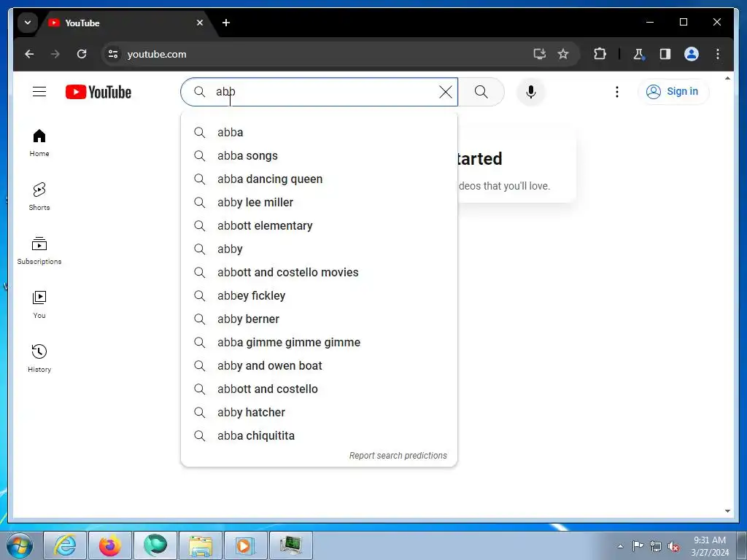Select 'abba chiquitita' suggestion

[320, 436]
